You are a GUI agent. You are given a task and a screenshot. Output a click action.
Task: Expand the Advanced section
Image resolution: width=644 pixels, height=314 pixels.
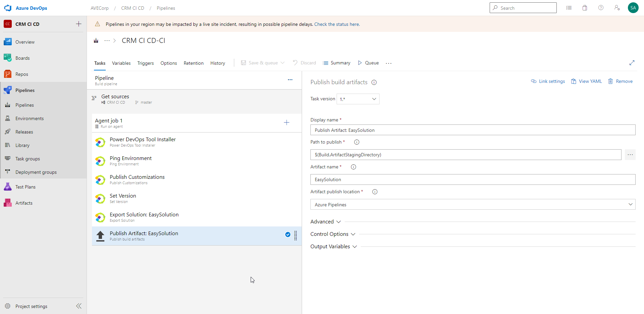326,222
